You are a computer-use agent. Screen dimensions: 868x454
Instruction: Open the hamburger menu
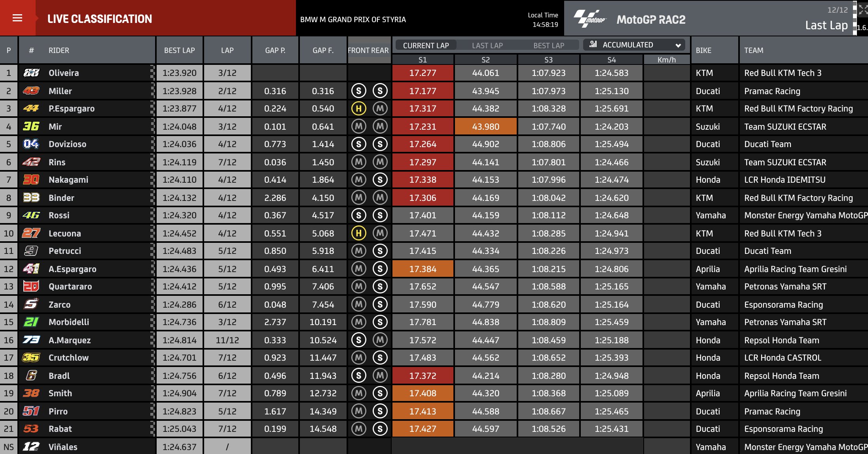pyautogui.click(x=17, y=18)
